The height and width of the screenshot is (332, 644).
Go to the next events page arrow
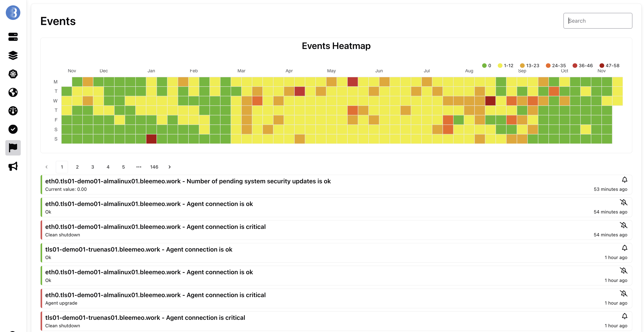coord(170,167)
